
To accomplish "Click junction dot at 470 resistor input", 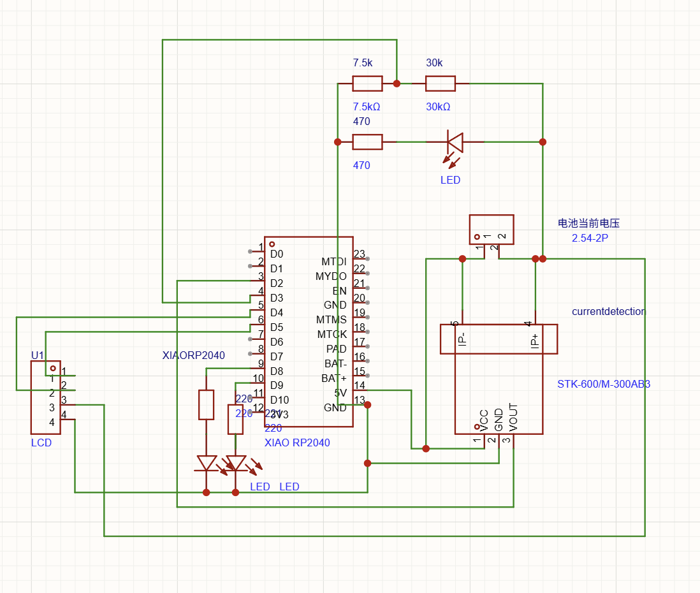I will tap(337, 142).
